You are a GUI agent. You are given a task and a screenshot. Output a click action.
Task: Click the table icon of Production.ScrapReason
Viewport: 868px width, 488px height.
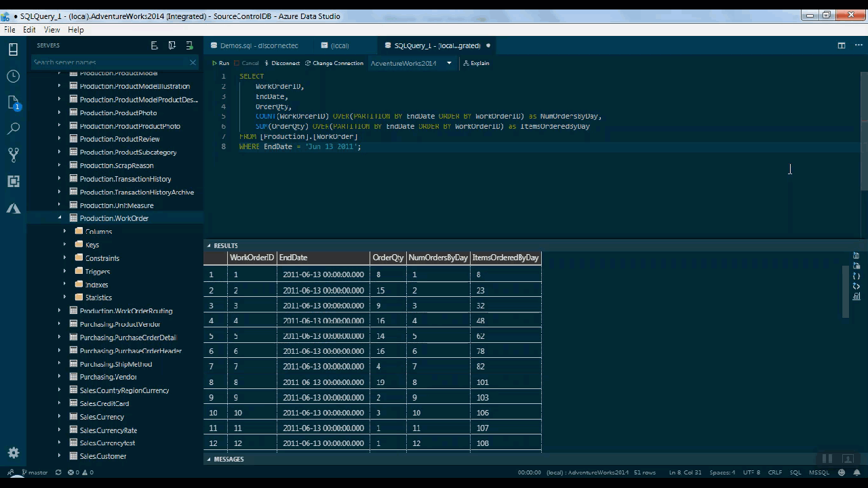click(73, 165)
